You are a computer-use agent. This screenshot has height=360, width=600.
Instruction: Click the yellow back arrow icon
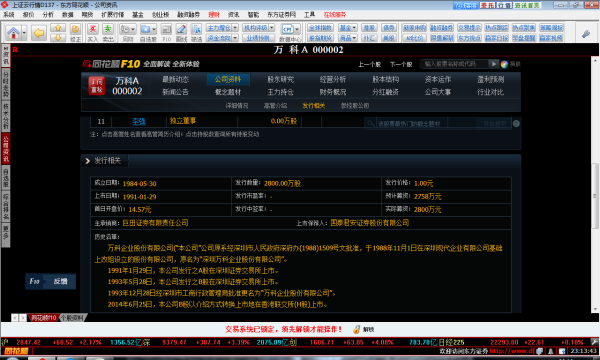pos(39,33)
